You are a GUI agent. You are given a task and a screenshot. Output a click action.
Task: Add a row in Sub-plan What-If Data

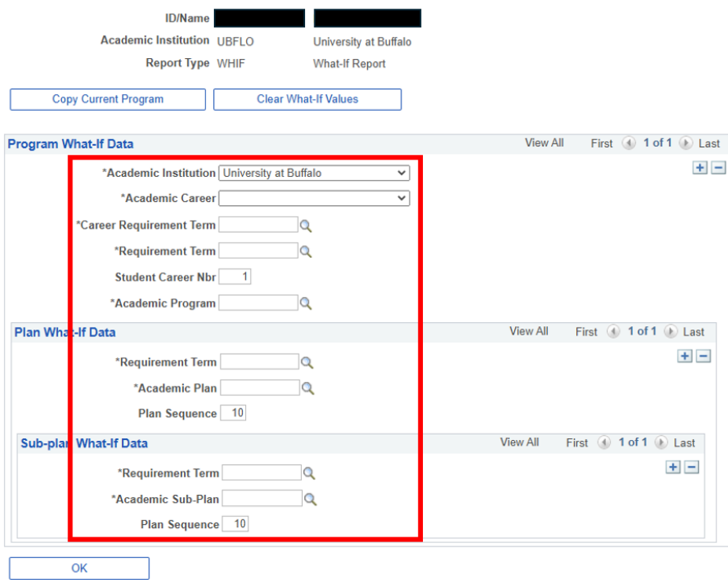pos(673,467)
